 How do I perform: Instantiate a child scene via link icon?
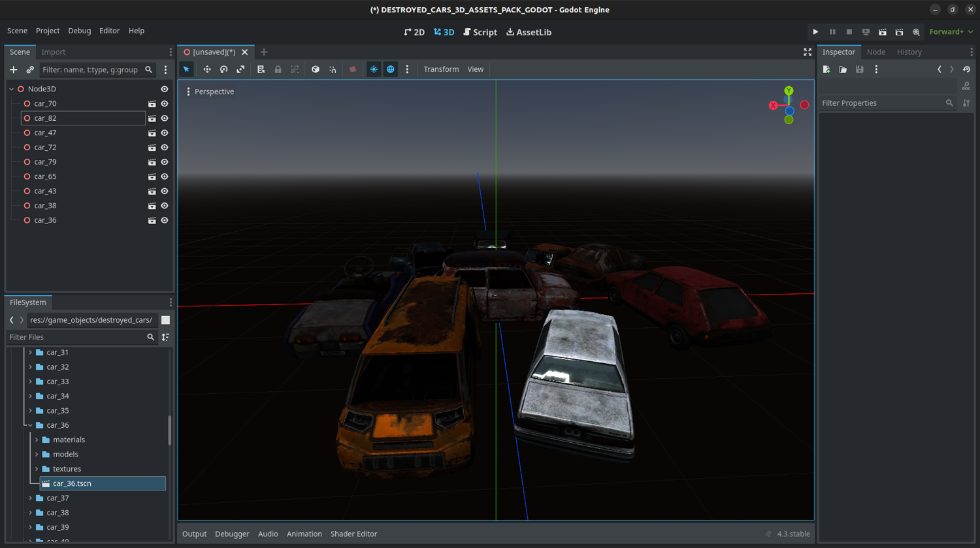click(30, 70)
